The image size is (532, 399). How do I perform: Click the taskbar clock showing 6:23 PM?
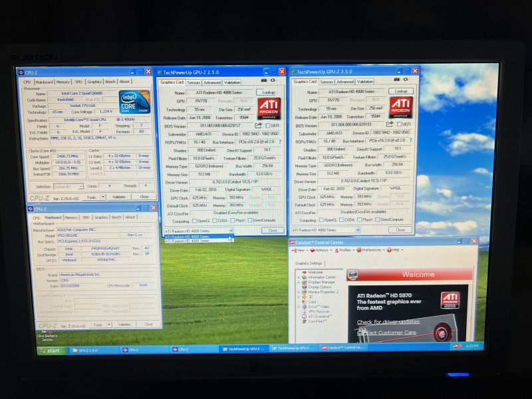coord(472,346)
